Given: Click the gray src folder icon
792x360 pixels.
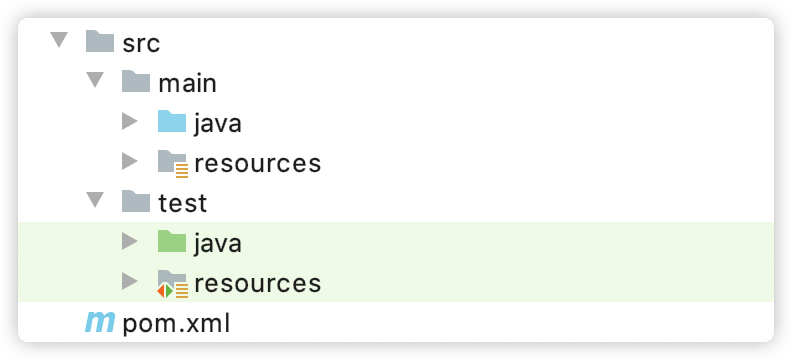Looking at the screenshot, I should (x=100, y=41).
